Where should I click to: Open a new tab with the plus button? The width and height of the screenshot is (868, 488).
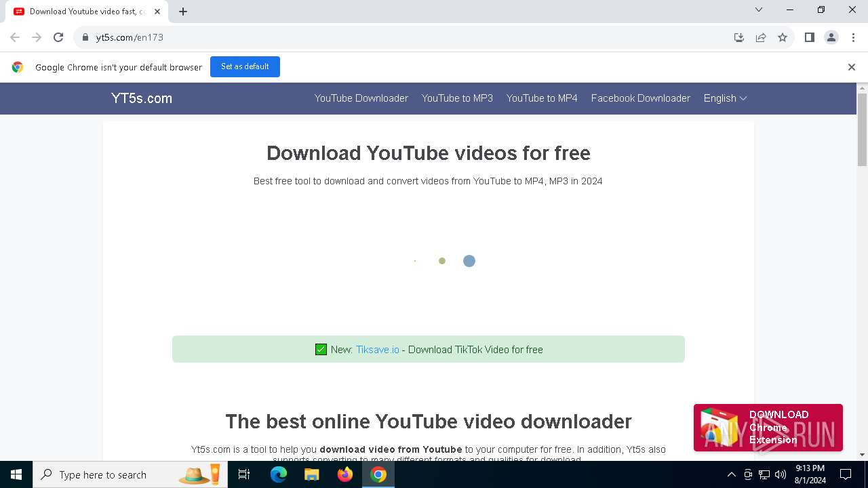coord(183,12)
